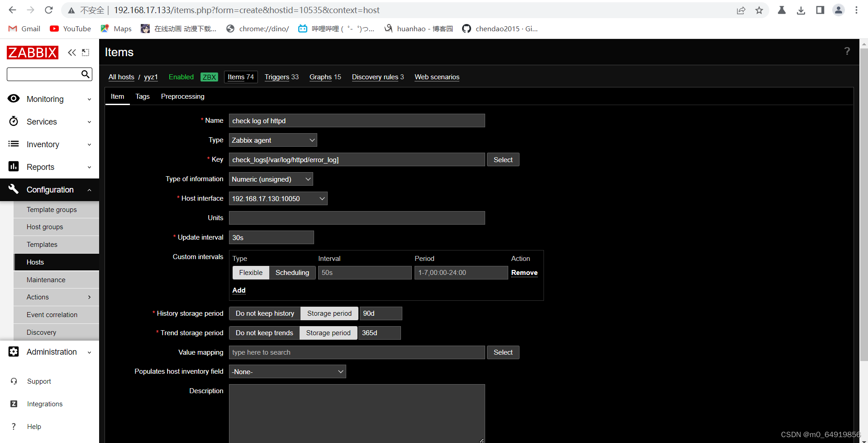This screenshot has width=868, height=443.
Task: Open Host groups menu entry
Action: point(57,227)
